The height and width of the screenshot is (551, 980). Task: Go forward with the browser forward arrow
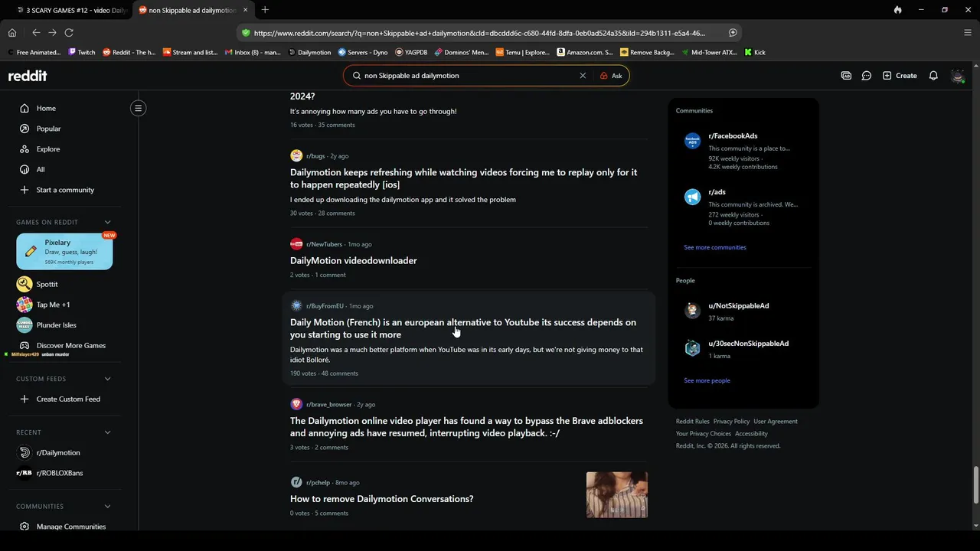coord(52,33)
